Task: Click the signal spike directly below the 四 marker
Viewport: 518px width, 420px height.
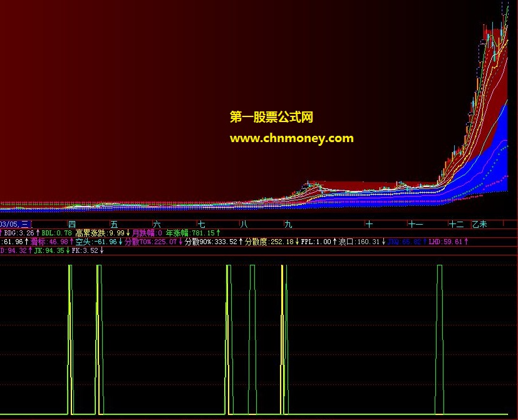Action: [x=70, y=339]
